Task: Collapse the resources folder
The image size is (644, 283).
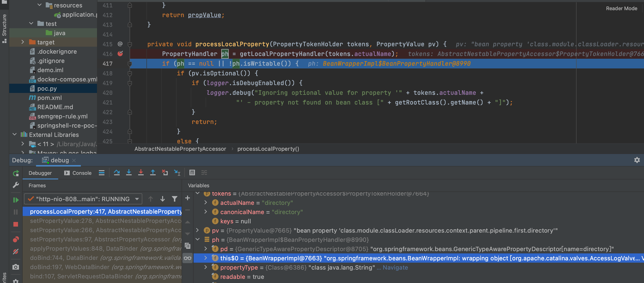Action: [39, 5]
